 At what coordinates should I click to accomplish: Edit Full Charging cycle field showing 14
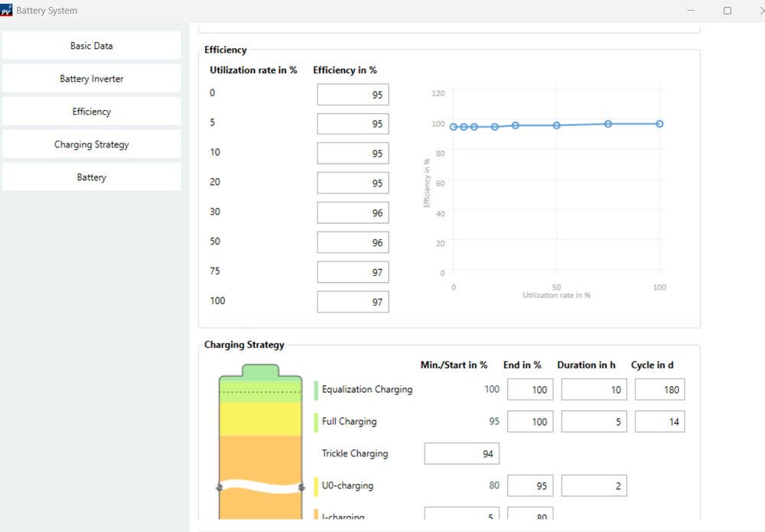coord(659,422)
